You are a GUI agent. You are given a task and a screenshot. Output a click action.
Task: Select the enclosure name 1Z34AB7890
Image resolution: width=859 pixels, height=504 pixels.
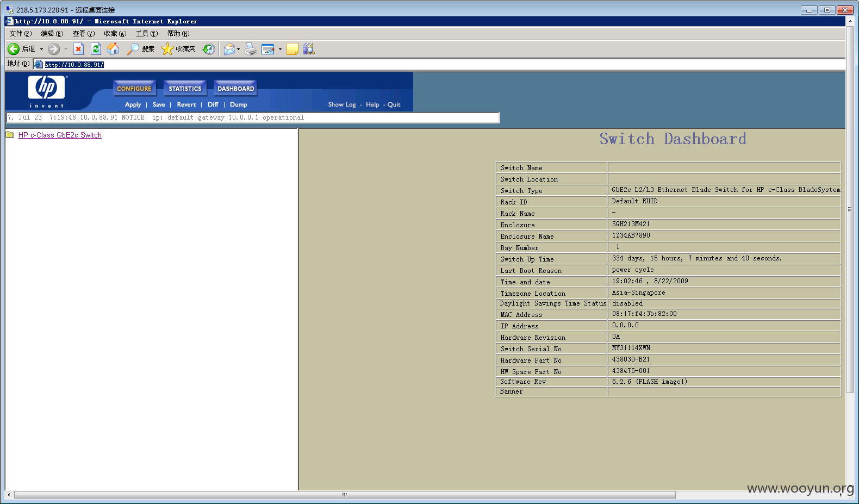pos(631,235)
